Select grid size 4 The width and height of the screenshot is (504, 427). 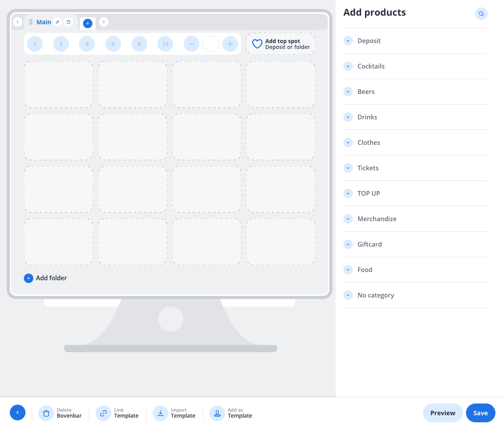[87, 44]
